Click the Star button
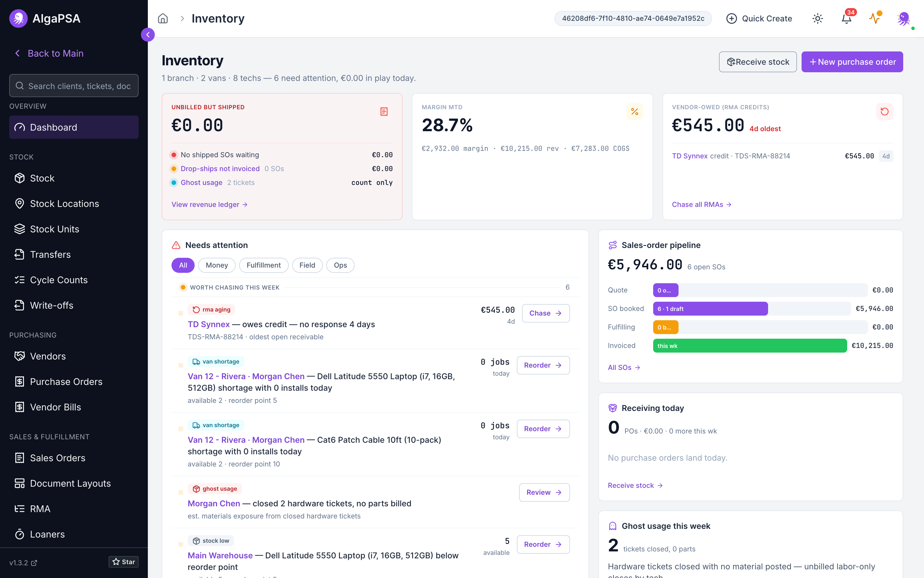 123,562
